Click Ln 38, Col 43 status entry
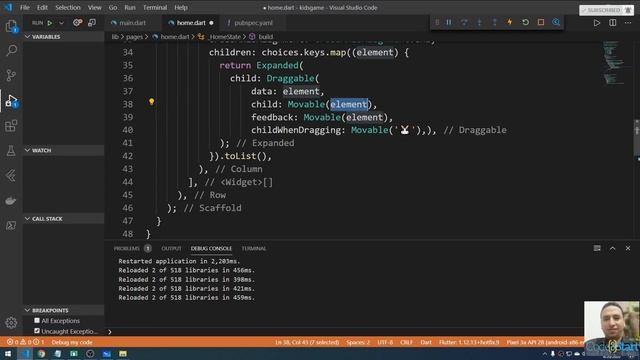This screenshot has width=640, height=360. (307, 342)
